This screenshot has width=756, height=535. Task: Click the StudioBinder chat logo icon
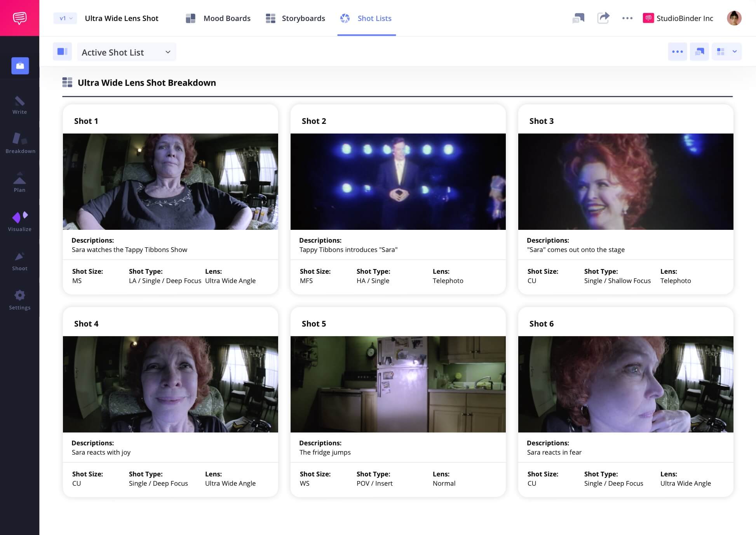[19, 18]
